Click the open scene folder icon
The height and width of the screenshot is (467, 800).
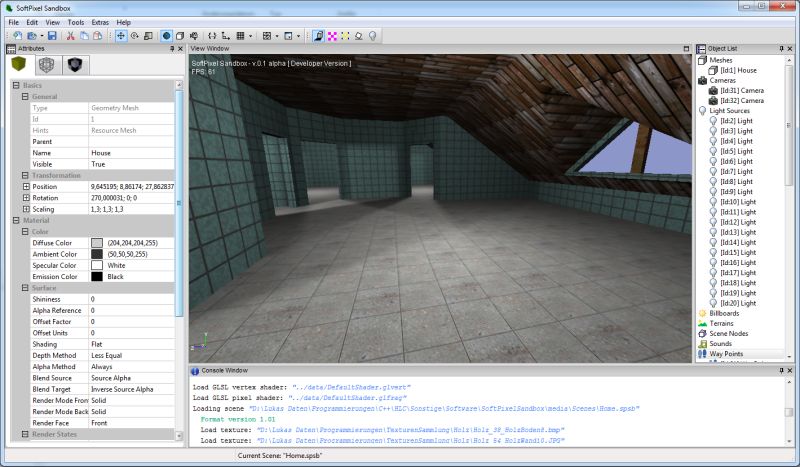32,36
